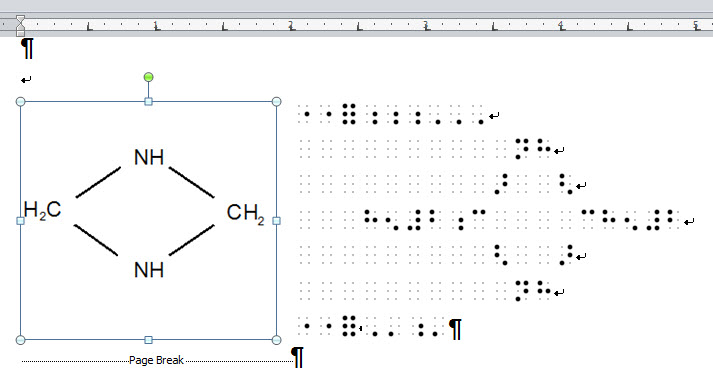Image resolution: width=713 pixels, height=381 pixels.
Task: Click the ruler at the 2 inch mark
Action: point(291,25)
